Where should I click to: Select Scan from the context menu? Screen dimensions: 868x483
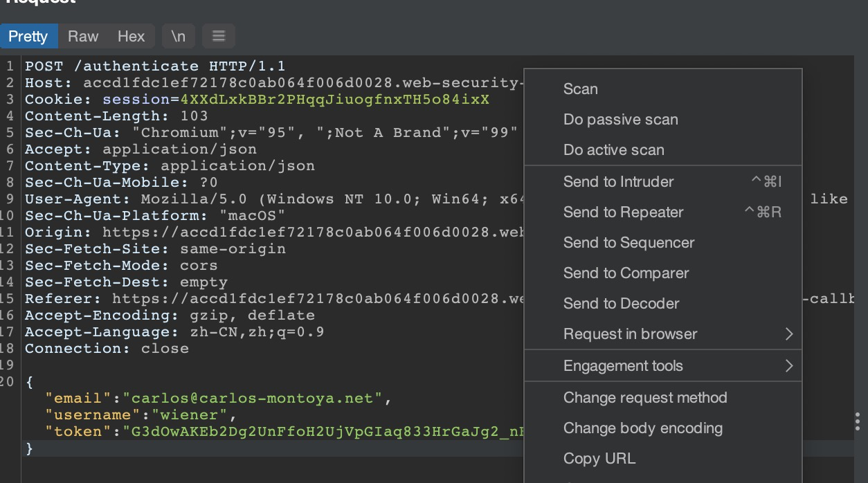tap(580, 89)
